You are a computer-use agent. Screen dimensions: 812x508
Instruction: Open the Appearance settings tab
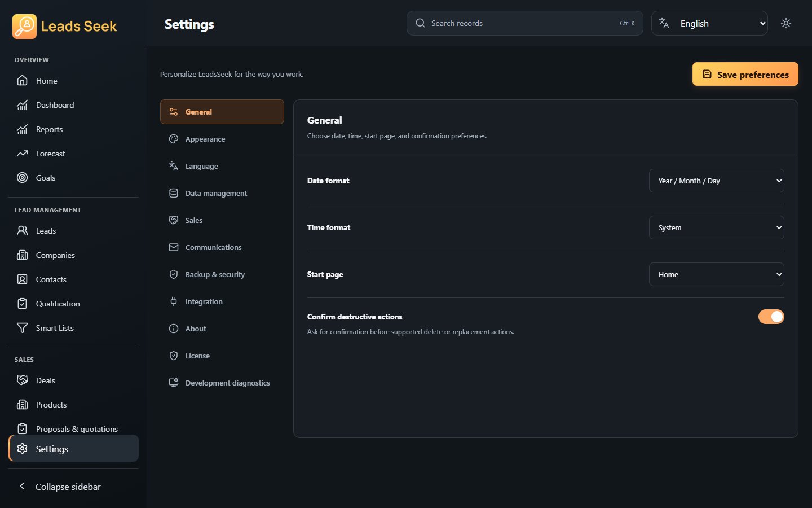(x=222, y=139)
